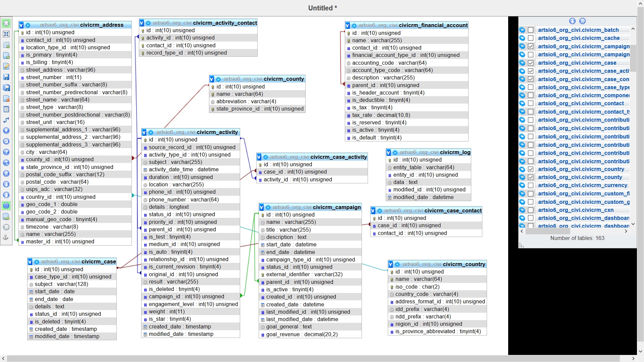Collapse civicrm_case table with V toggle
The width and height of the screenshot is (644, 362).
click(30, 262)
